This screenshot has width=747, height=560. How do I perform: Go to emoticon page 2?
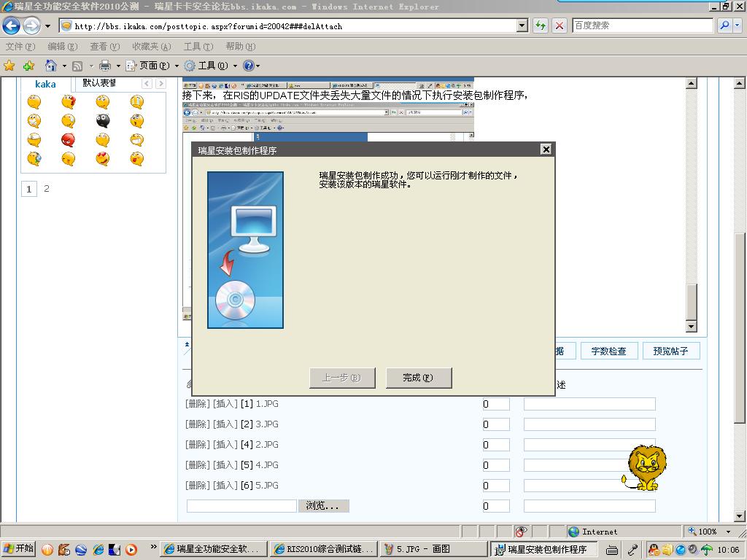(46, 189)
